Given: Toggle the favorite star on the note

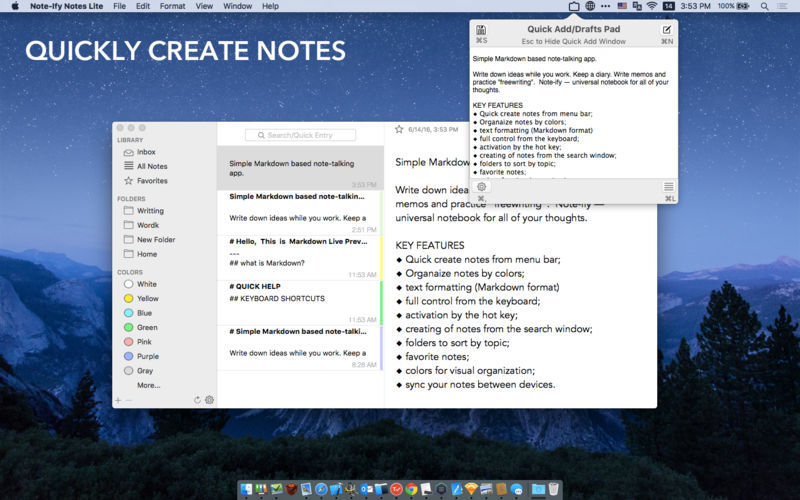Looking at the screenshot, I should click(x=399, y=129).
